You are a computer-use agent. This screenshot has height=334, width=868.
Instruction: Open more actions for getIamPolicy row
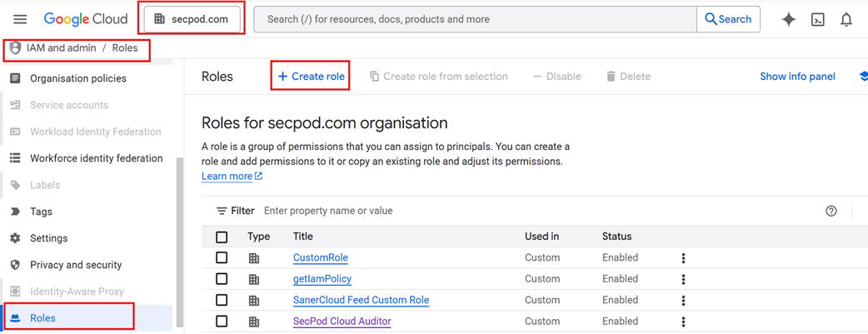683,279
